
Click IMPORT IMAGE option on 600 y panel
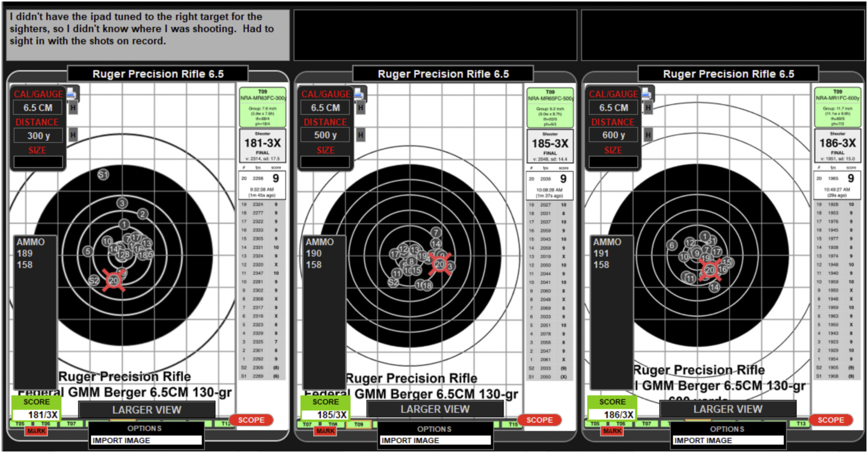728,440
